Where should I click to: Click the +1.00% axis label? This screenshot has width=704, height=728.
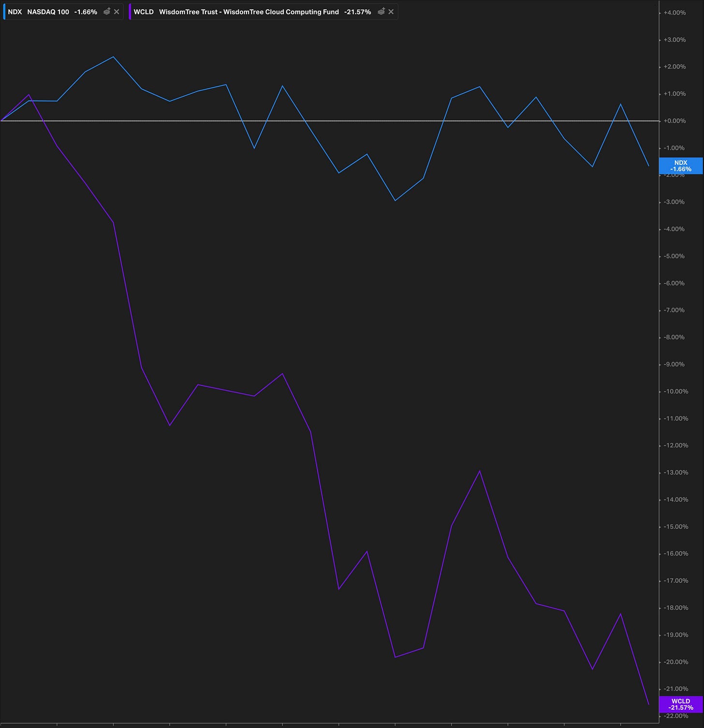coord(675,94)
